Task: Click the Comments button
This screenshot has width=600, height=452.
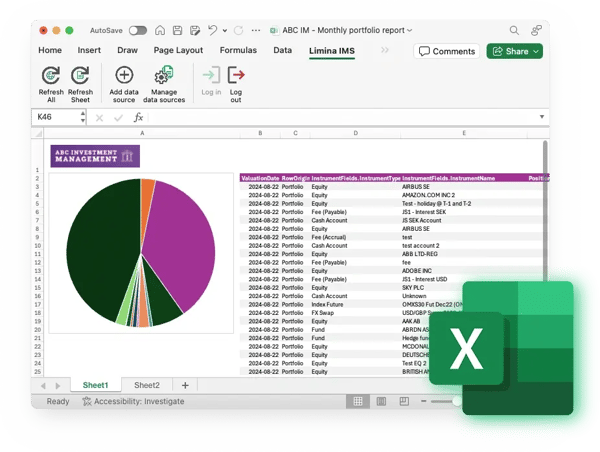Action: pyautogui.click(x=447, y=51)
